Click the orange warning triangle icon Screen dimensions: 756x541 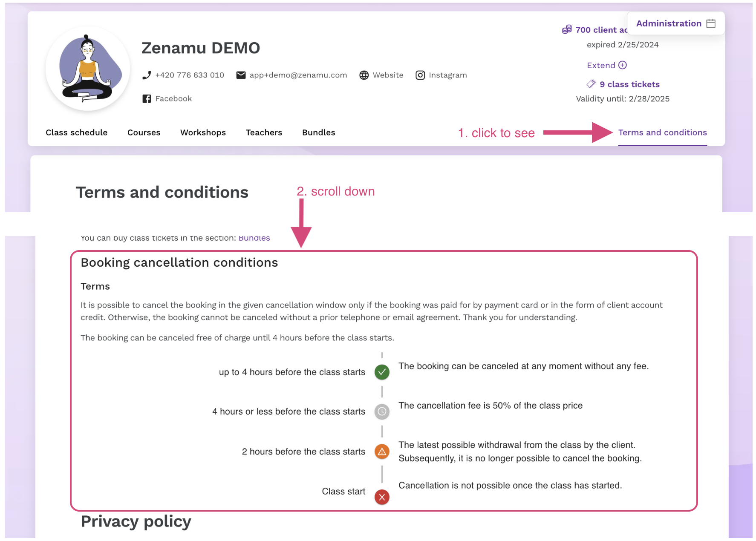[382, 452]
